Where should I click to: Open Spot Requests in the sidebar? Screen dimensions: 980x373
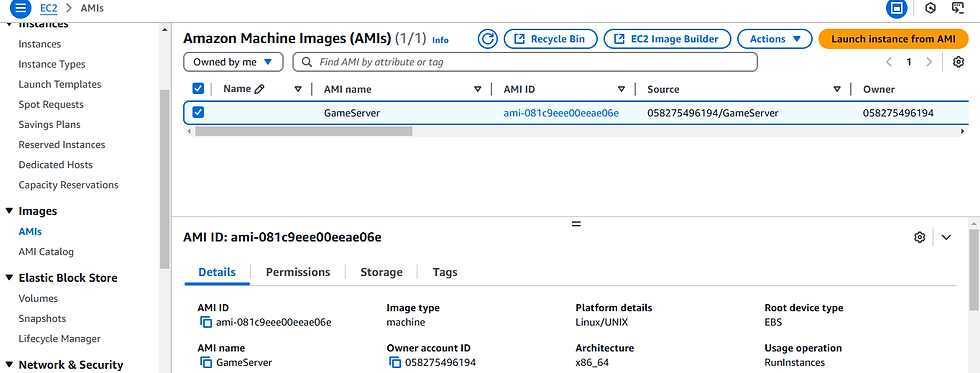[x=51, y=104]
